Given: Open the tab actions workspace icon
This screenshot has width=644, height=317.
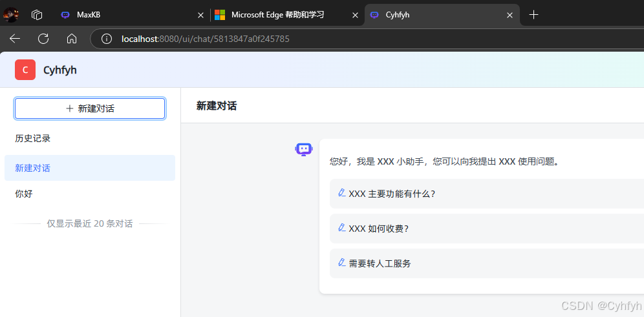Looking at the screenshot, I should click(x=37, y=15).
